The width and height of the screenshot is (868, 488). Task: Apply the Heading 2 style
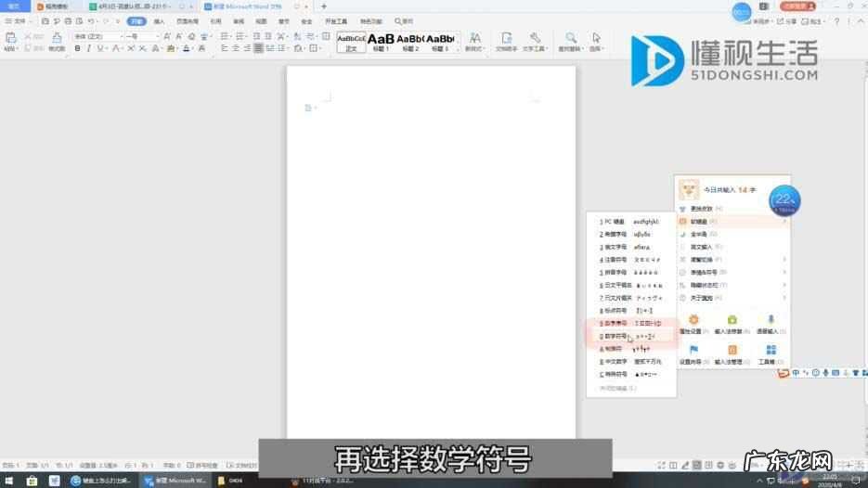[410, 43]
